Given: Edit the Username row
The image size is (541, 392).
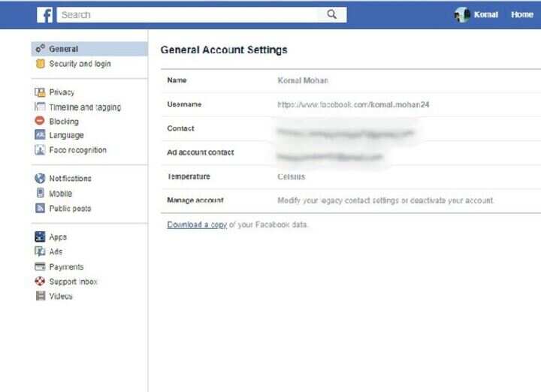Looking at the screenshot, I should 351,104.
